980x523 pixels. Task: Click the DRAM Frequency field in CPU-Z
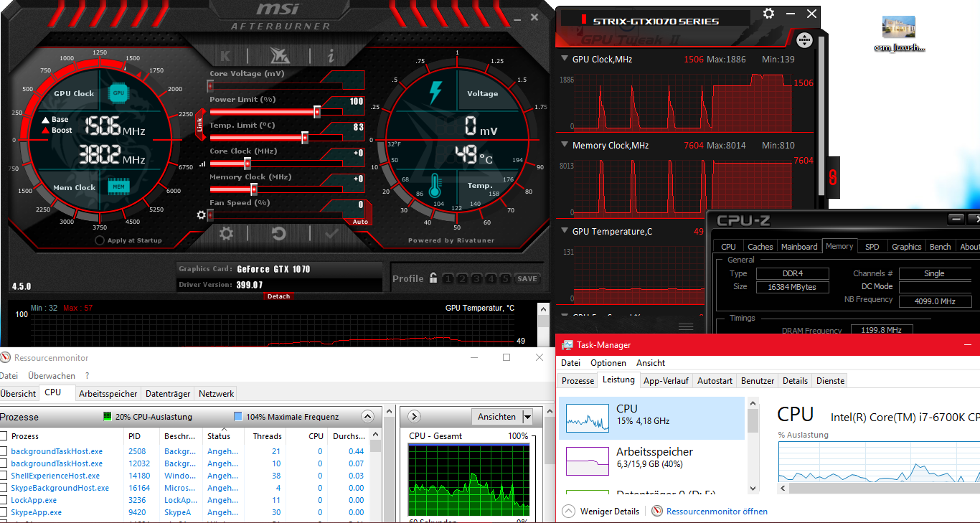click(x=881, y=329)
